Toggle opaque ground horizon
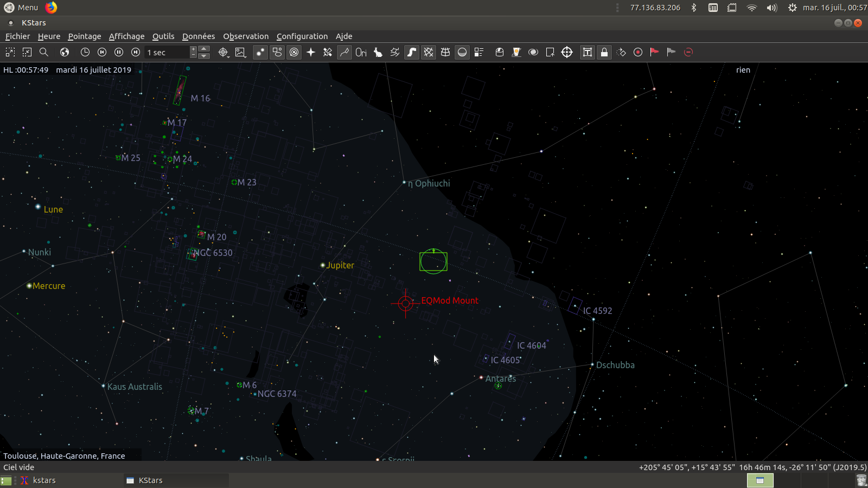Viewport: 868px width, 488px height. [462, 52]
